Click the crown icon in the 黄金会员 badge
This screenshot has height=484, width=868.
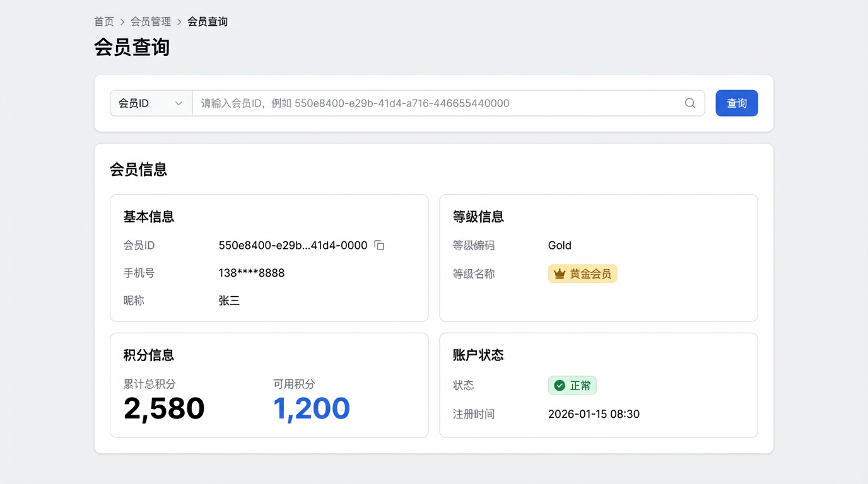click(x=559, y=274)
